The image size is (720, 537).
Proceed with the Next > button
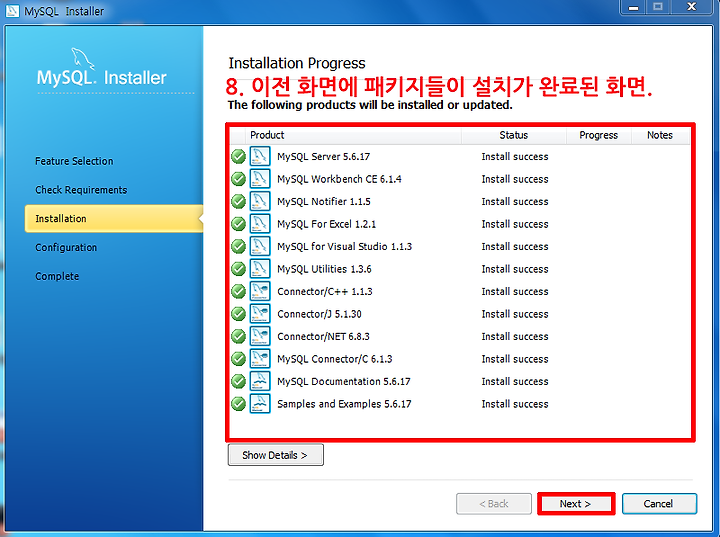click(x=576, y=504)
